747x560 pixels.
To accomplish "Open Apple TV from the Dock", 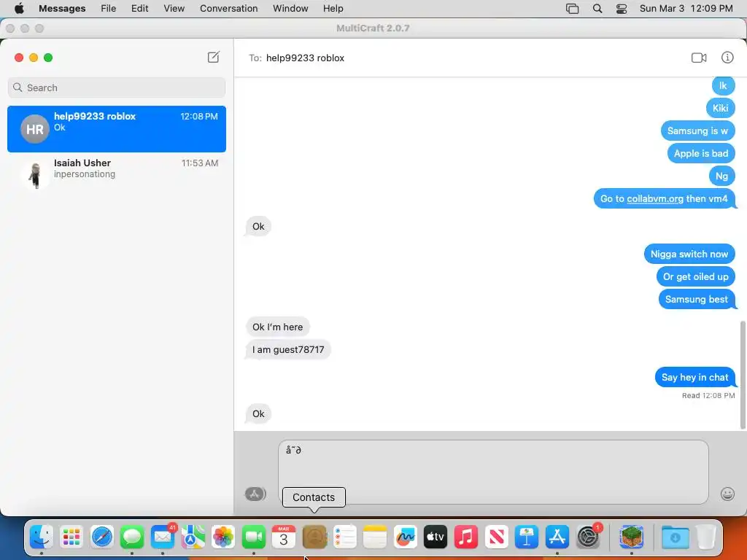I will point(436,537).
